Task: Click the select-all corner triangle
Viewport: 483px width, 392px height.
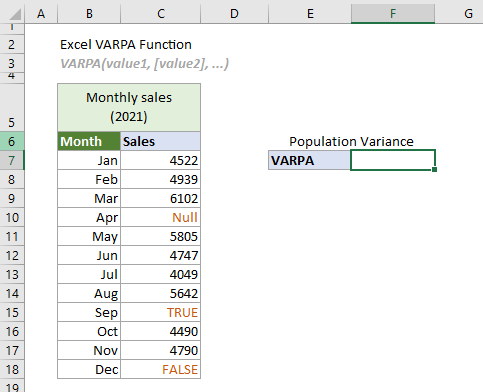Action: pyautogui.click(x=15, y=14)
